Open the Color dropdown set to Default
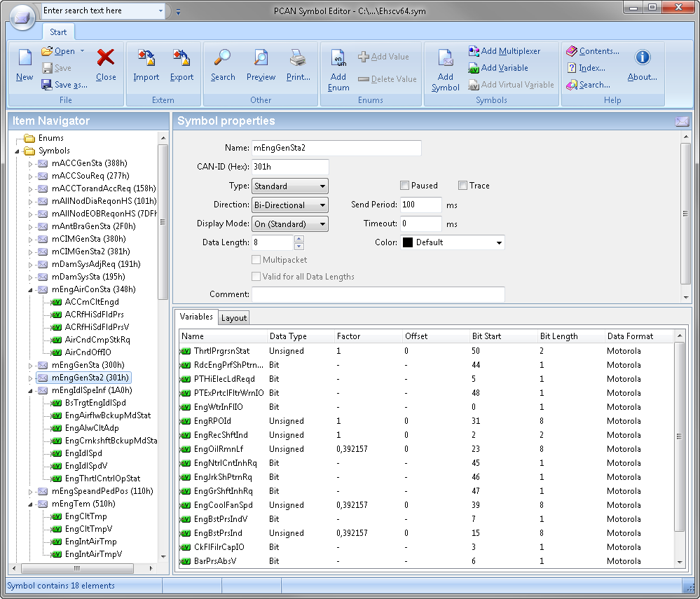This screenshot has width=700, height=599. point(453,242)
